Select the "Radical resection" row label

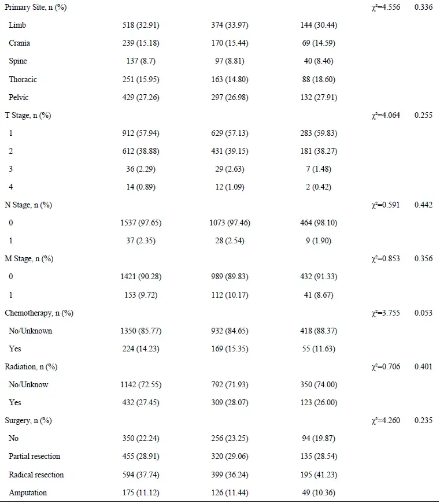pyautogui.click(x=36, y=475)
